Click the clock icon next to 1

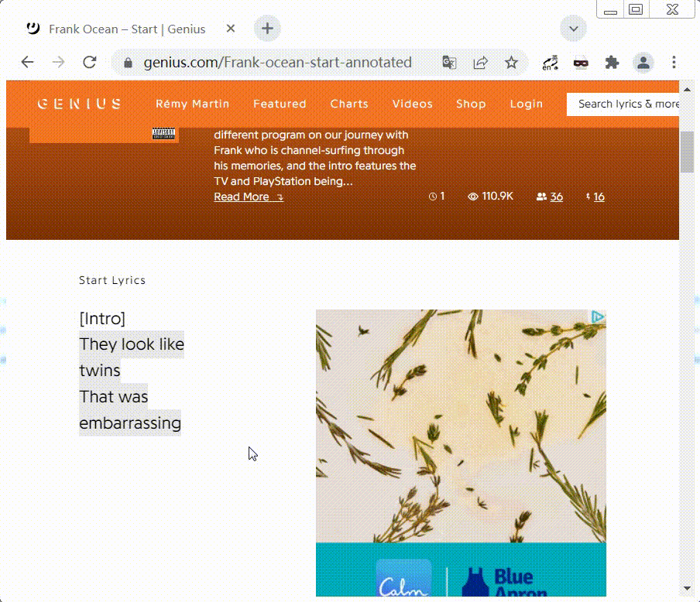pyautogui.click(x=433, y=197)
